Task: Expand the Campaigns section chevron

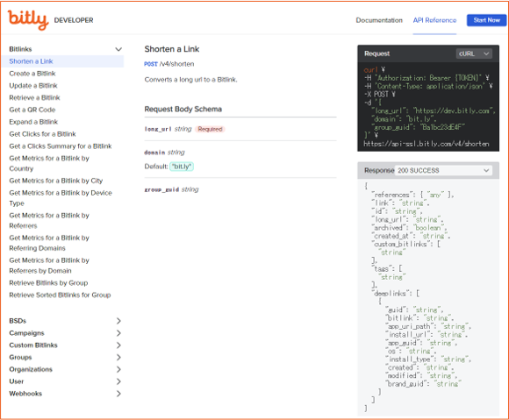Action: click(118, 333)
